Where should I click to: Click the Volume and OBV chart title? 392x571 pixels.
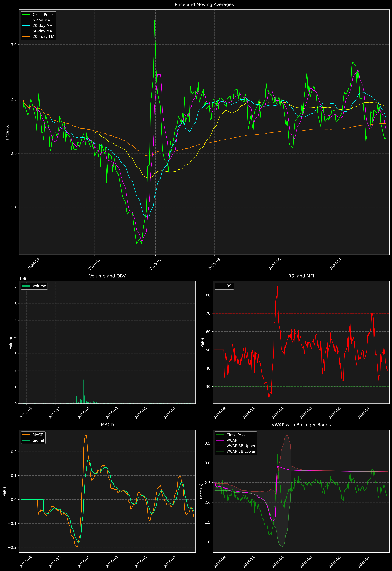[107, 276]
